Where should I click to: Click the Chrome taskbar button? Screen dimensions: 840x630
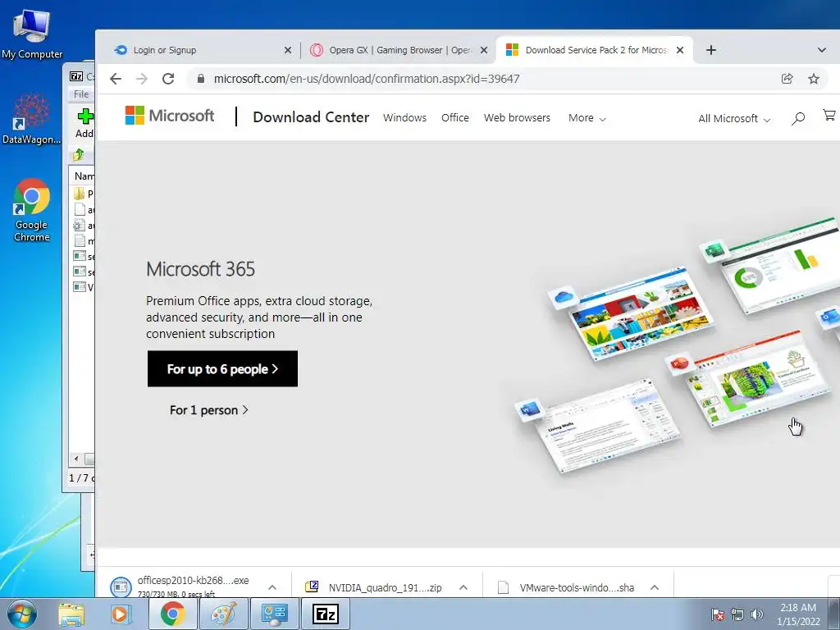pyautogui.click(x=172, y=614)
